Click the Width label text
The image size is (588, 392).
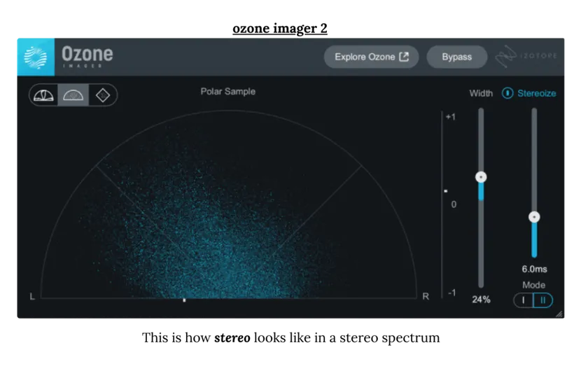pyautogui.click(x=481, y=93)
